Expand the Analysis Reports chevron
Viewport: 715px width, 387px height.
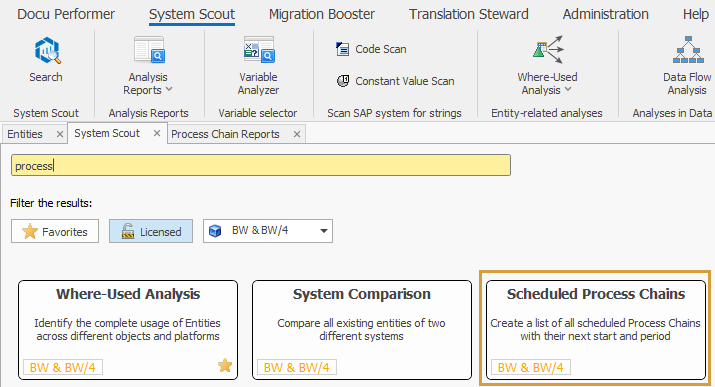(x=169, y=89)
